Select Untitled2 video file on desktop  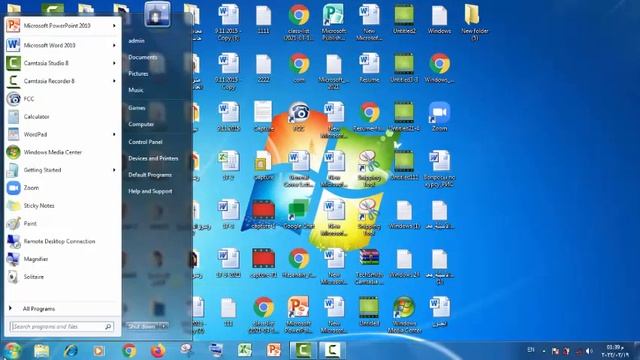(404, 19)
